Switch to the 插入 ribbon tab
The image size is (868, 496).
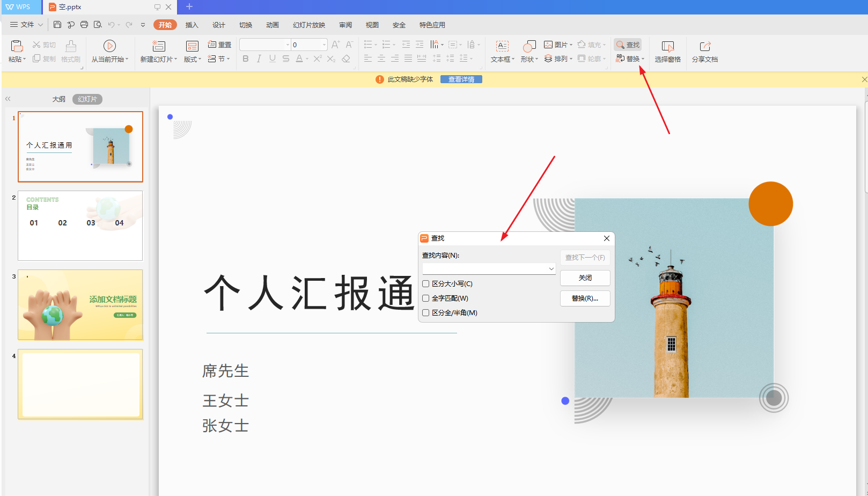click(192, 25)
